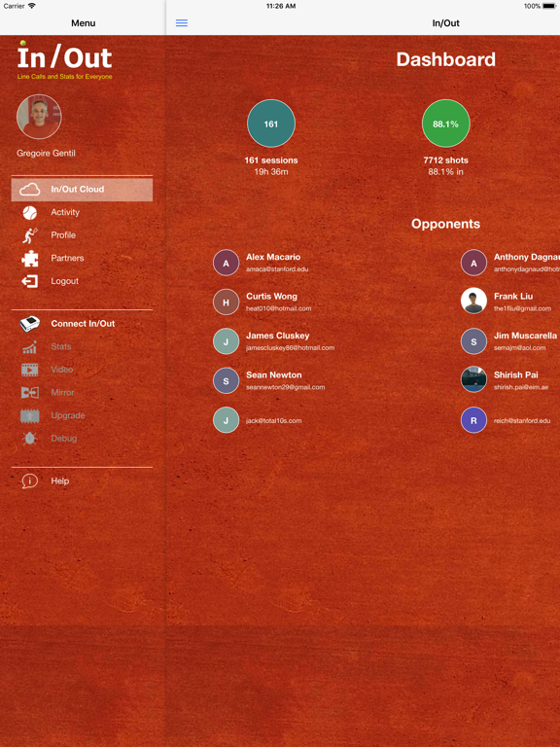Open opponent Curtis Wong
This screenshot has height=747, width=560.
(271, 297)
